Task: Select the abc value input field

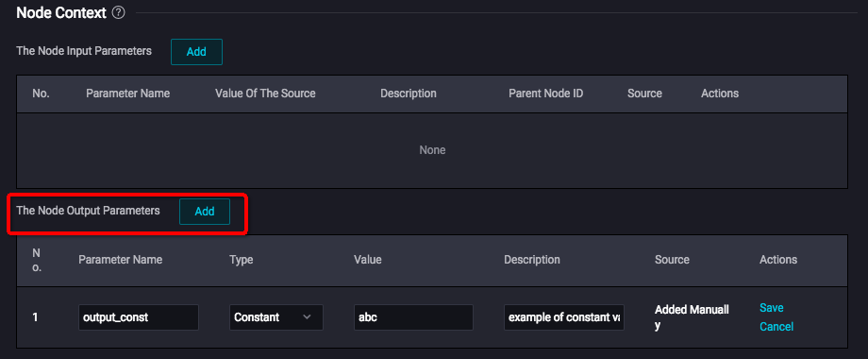Action: coord(413,317)
